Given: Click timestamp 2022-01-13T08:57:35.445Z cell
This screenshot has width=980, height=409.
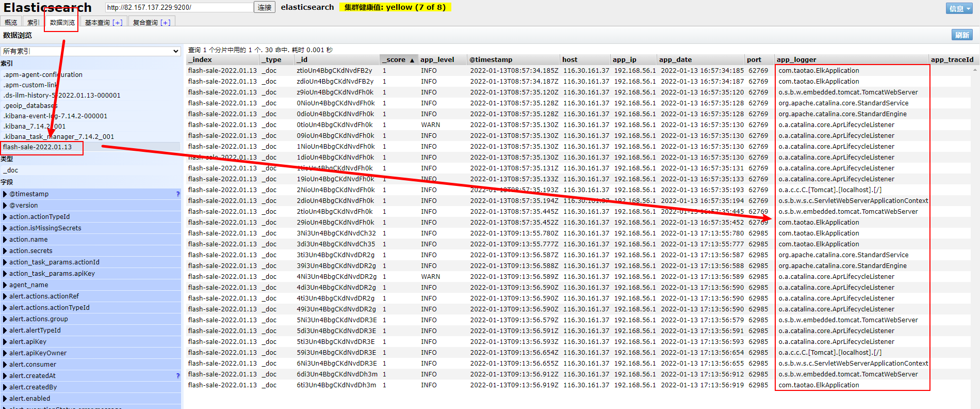Looking at the screenshot, I should [514, 212].
